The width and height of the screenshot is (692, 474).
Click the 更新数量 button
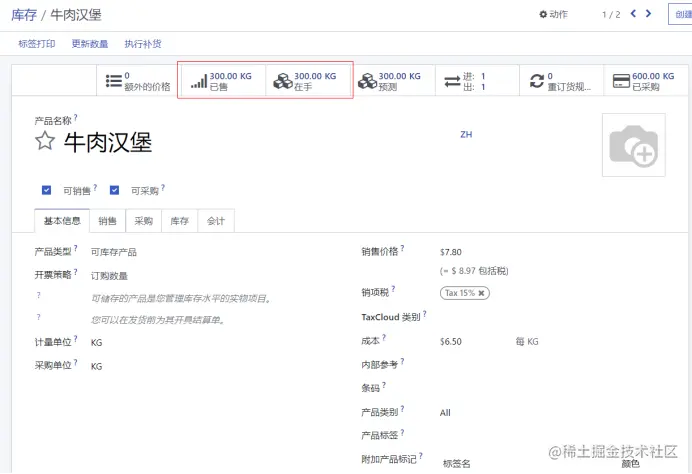pyautogui.click(x=90, y=44)
